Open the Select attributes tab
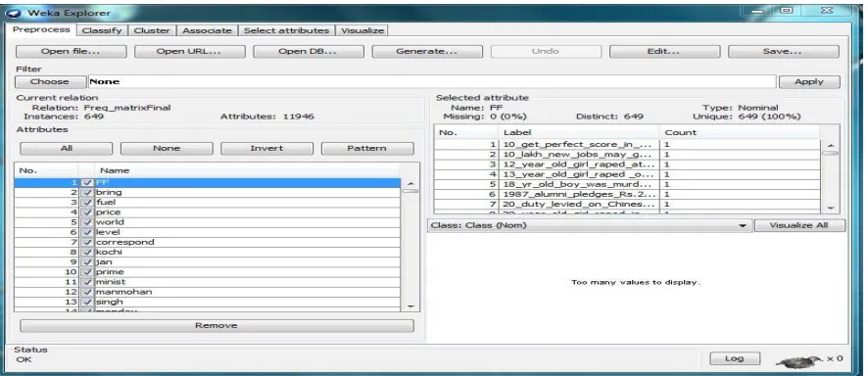Image resolution: width=868 pixels, height=376 pixels. 287,31
